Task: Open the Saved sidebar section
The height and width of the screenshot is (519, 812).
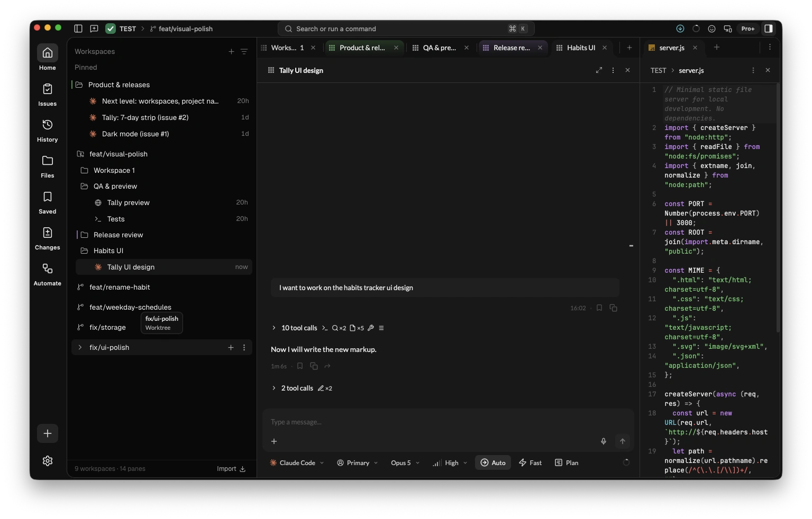Action: tap(47, 202)
